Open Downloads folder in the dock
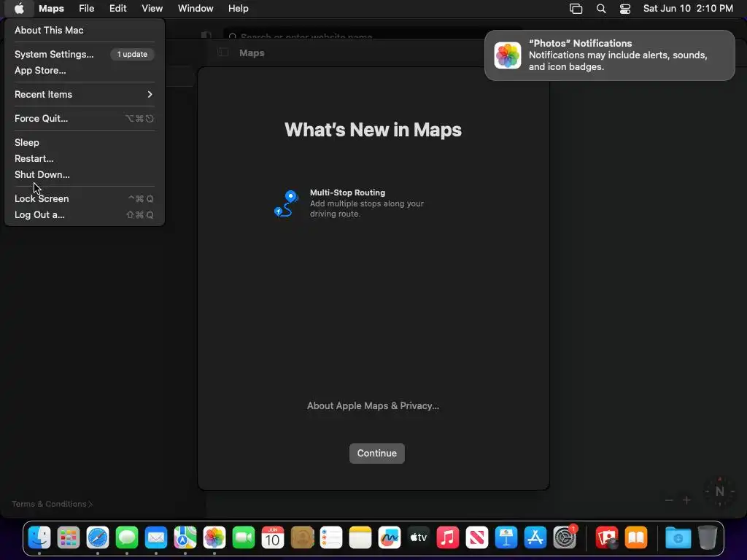Viewport: 747px width, 560px height. click(678, 537)
